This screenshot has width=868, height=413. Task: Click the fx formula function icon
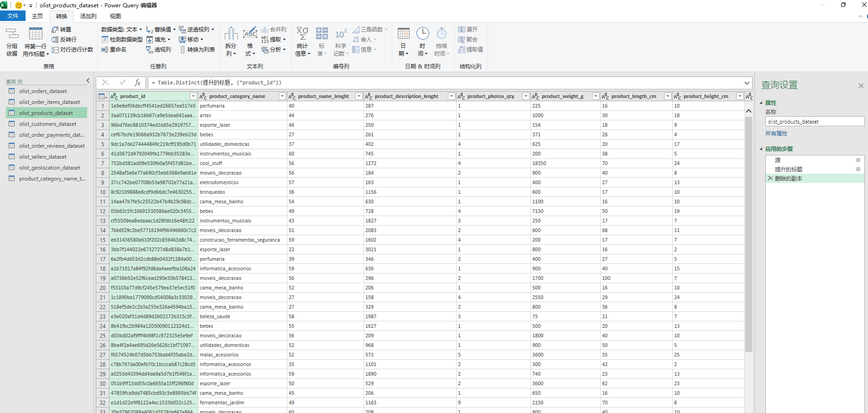[x=137, y=83]
